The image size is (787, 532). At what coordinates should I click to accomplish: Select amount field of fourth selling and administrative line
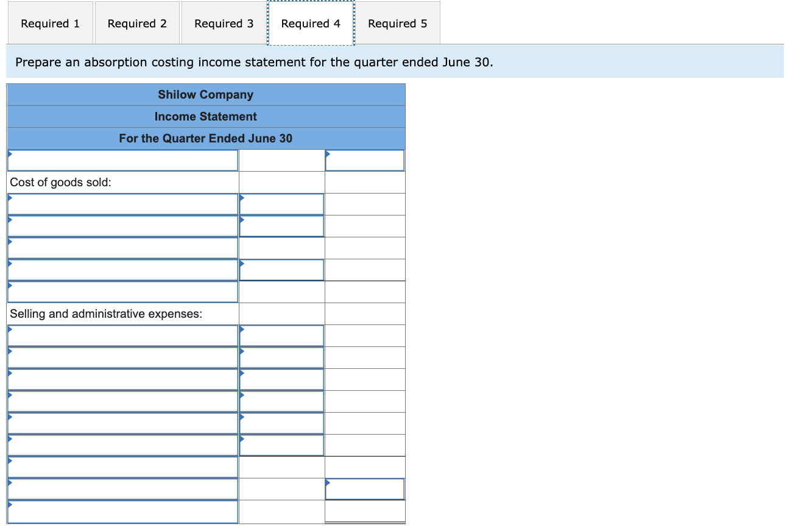tap(281, 402)
